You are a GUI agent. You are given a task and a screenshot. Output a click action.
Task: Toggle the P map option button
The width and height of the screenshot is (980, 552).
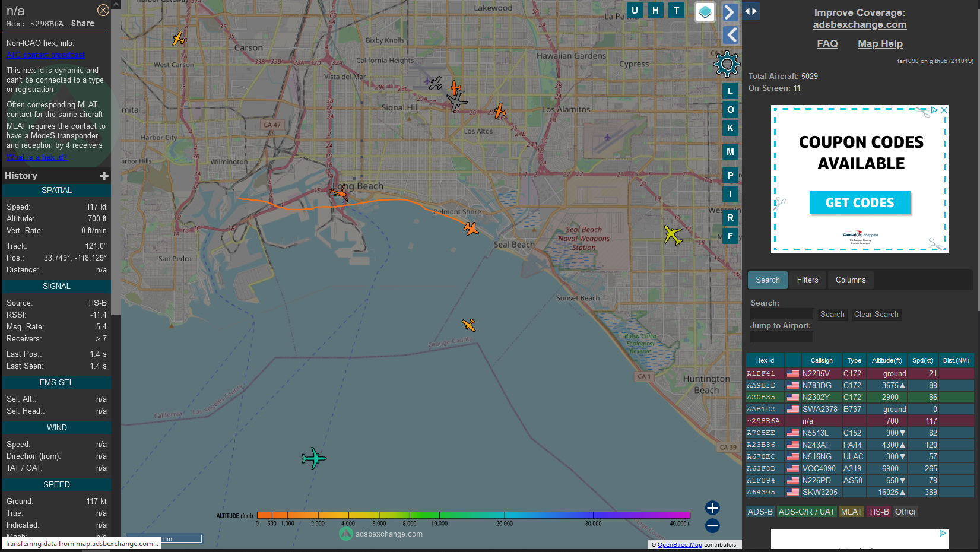pyautogui.click(x=730, y=176)
